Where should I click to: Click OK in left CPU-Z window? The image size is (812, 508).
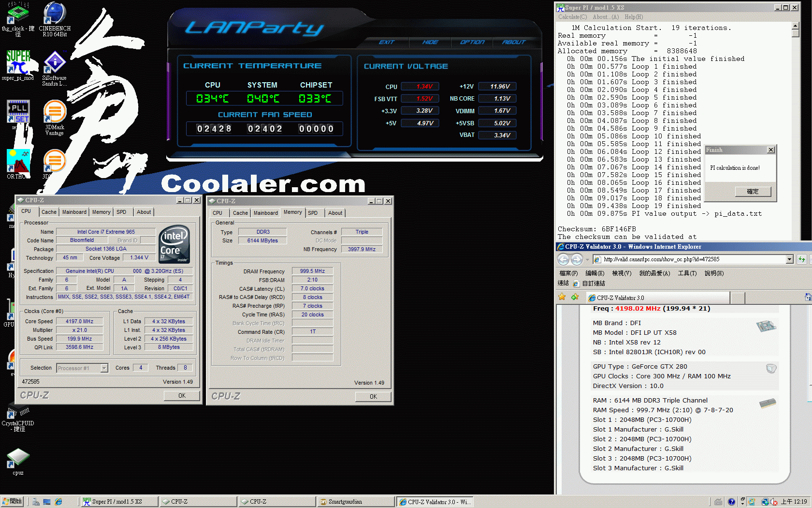tap(182, 396)
